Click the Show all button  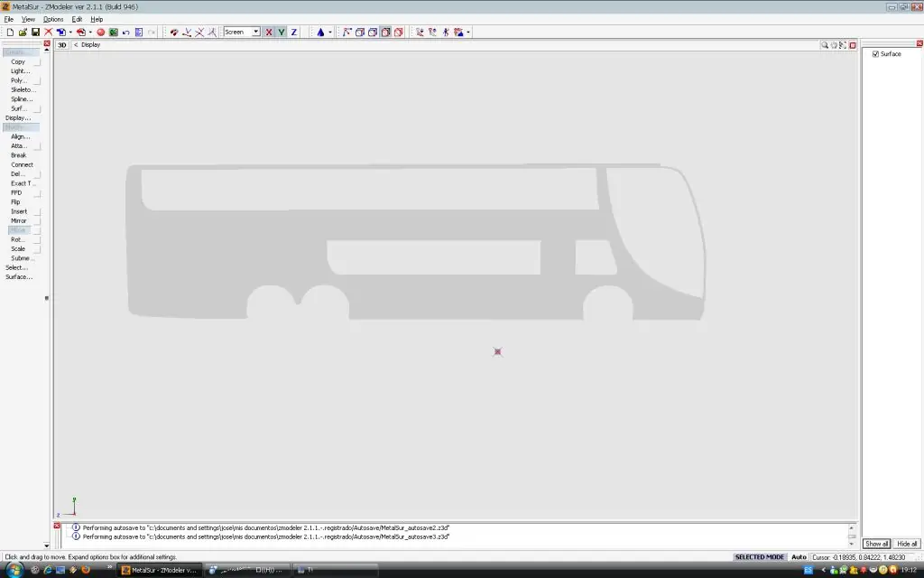(x=876, y=543)
